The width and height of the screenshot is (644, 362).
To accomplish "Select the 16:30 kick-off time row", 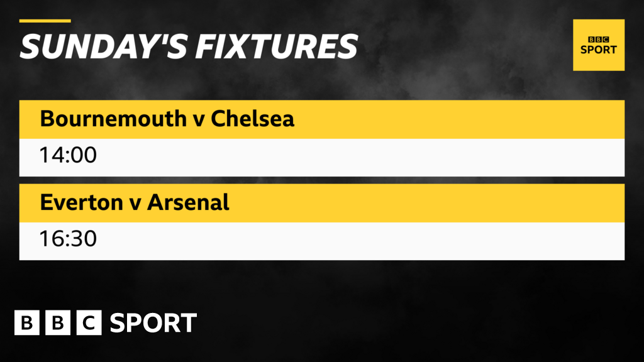I will (x=322, y=241).
